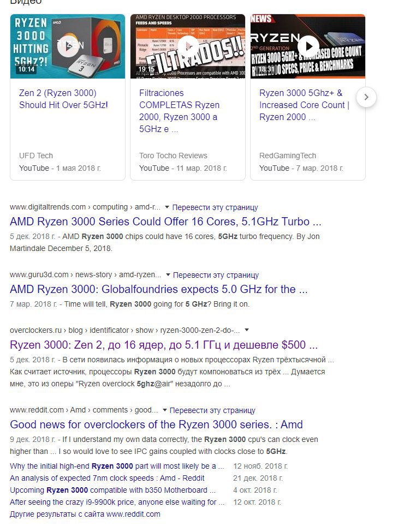Click the Ryzen 2nd Generation news thumbnail

click(x=308, y=46)
